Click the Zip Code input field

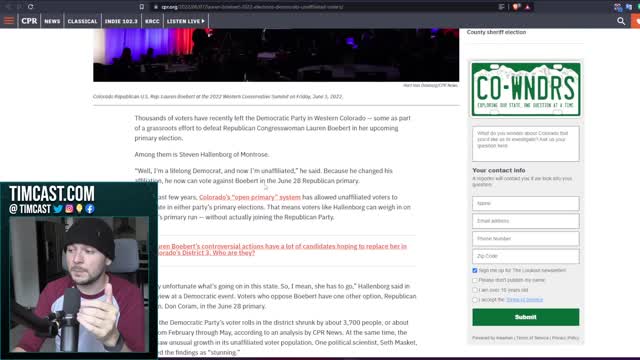(526, 256)
